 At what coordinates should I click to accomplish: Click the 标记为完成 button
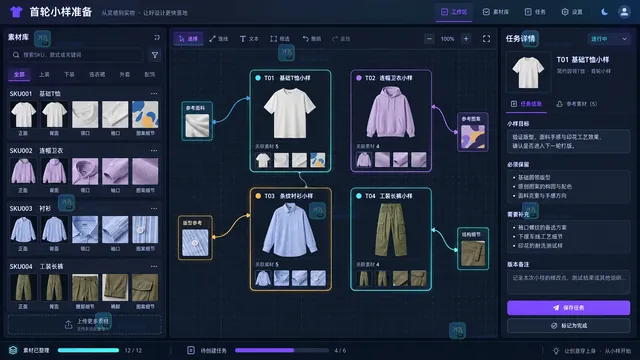click(568, 326)
